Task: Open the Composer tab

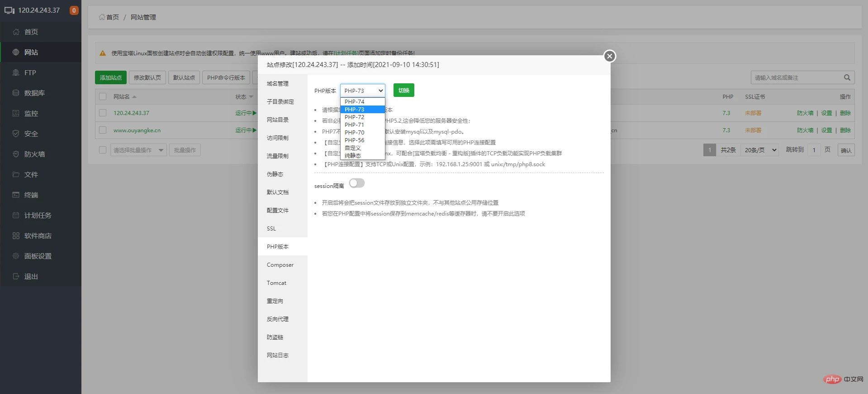Action: click(x=283, y=264)
